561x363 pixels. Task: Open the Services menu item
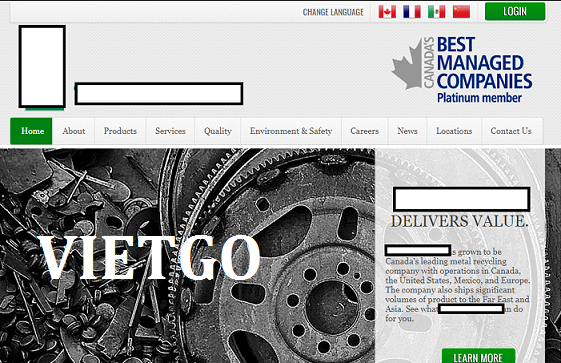coord(170,131)
